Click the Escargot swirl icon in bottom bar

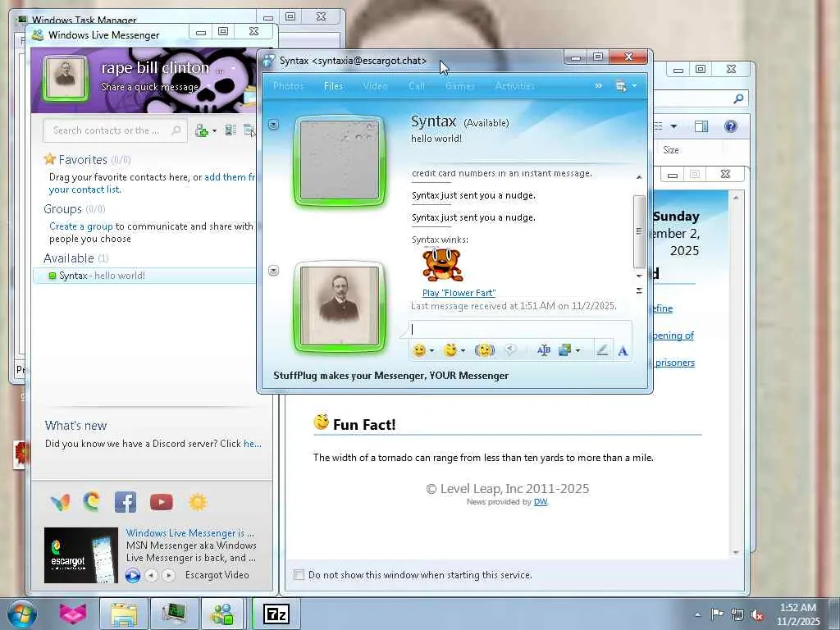coord(92,501)
